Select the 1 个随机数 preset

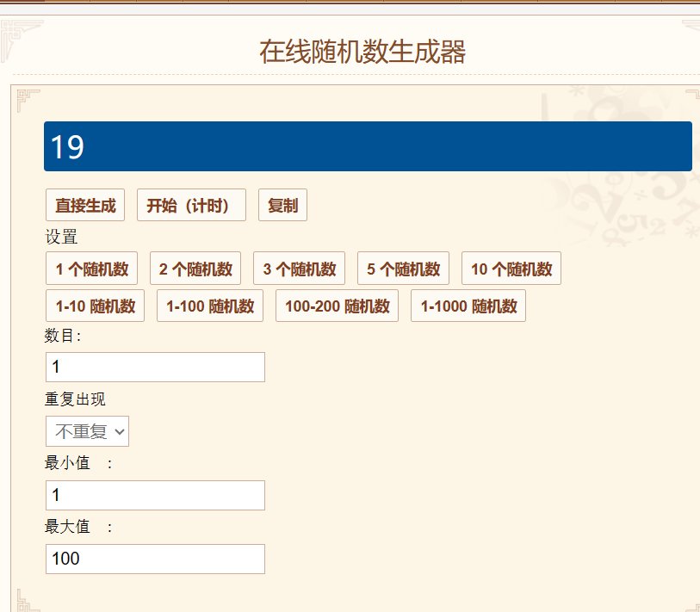pos(91,269)
